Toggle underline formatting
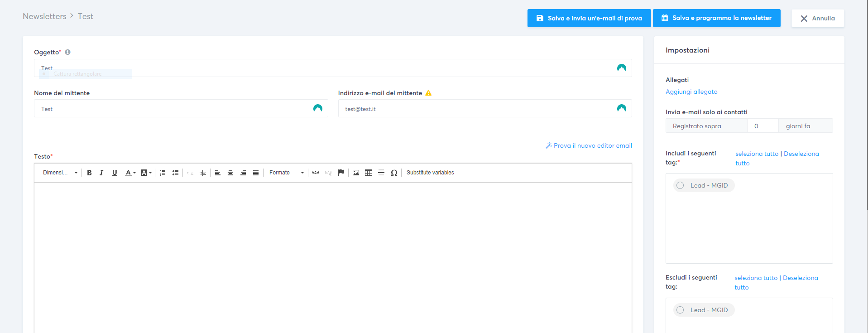Viewport: 868px width, 333px height. coord(115,173)
